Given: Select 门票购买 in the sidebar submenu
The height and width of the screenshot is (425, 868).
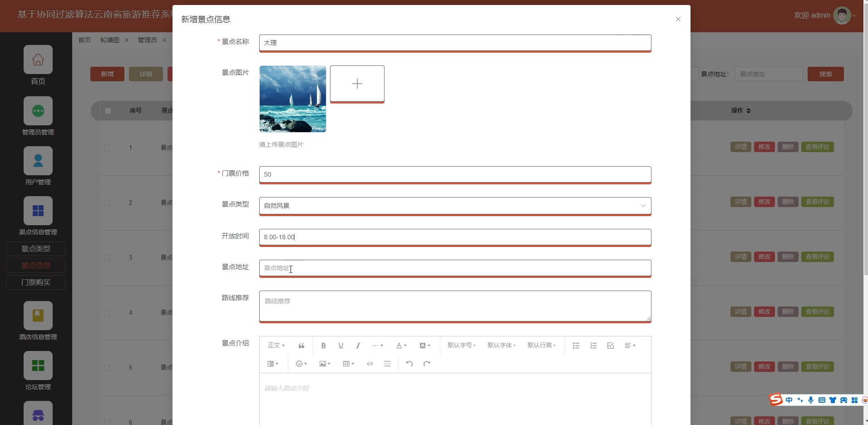Looking at the screenshot, I should [x=36, y=282].
